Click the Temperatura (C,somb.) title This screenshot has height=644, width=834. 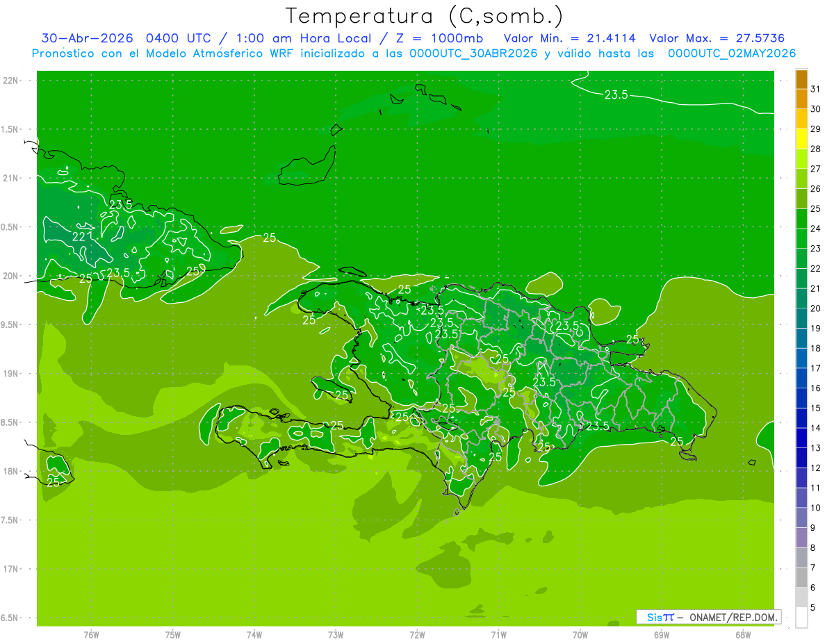click(x=424, y=16)
